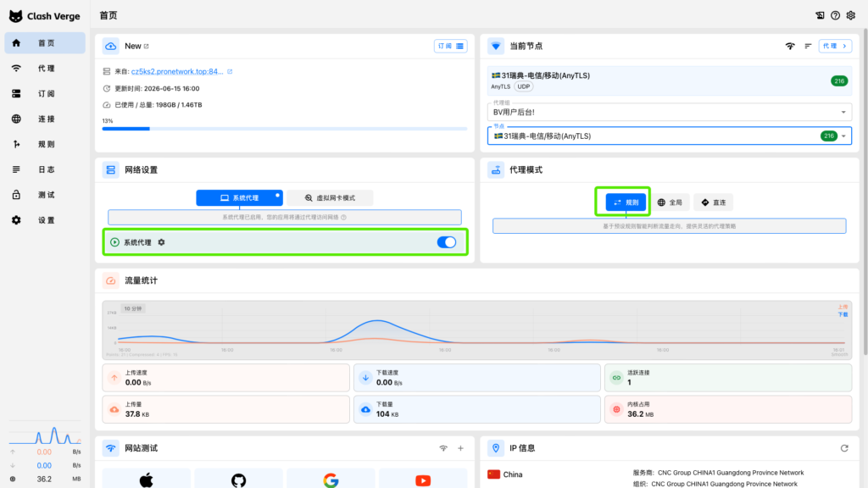
Task: Open the 规则 rules page in sidebar
Action: [45, 144]
